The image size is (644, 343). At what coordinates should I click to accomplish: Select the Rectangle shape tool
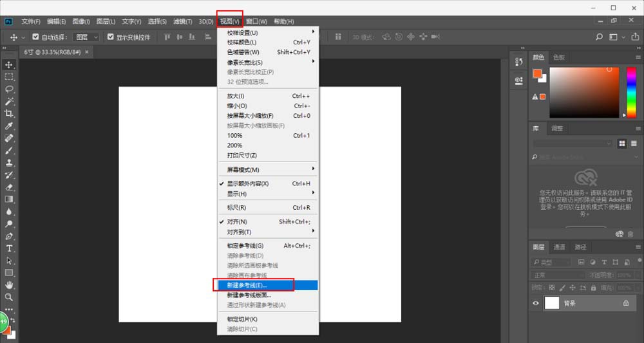(x=9, y=273)
